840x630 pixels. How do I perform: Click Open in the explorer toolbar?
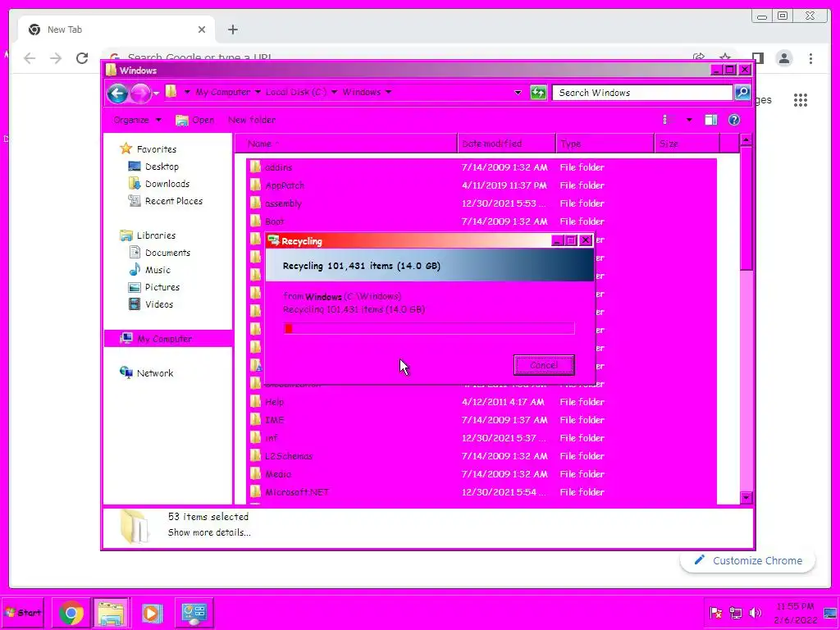[x=195, y=120]
